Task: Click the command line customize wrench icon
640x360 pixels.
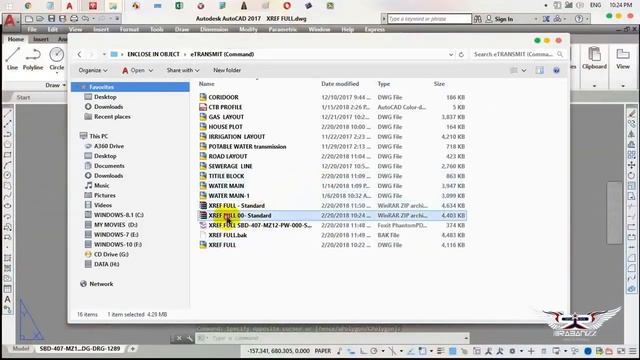Action: [x=189, y=338]
